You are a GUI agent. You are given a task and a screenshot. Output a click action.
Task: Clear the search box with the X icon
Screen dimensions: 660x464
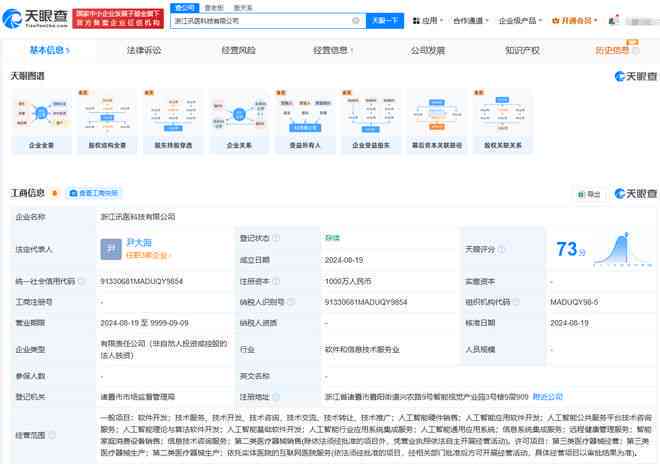click(356, 20)
